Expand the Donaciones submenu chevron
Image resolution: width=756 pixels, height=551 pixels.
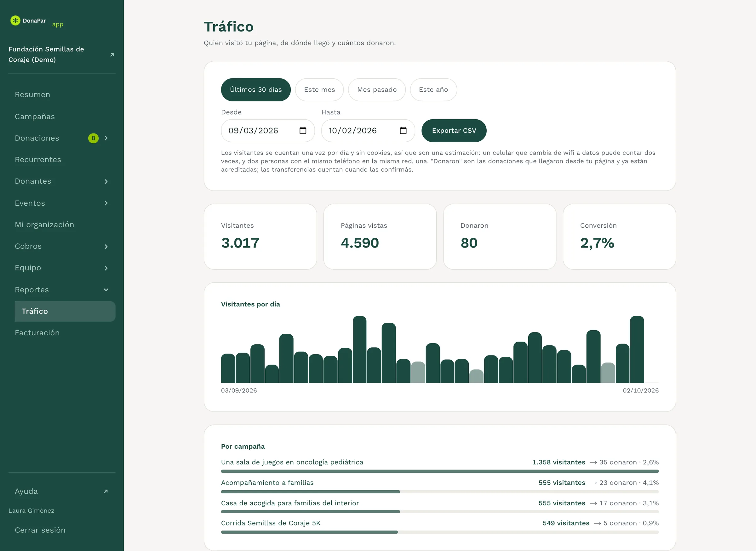pos(106,138)
